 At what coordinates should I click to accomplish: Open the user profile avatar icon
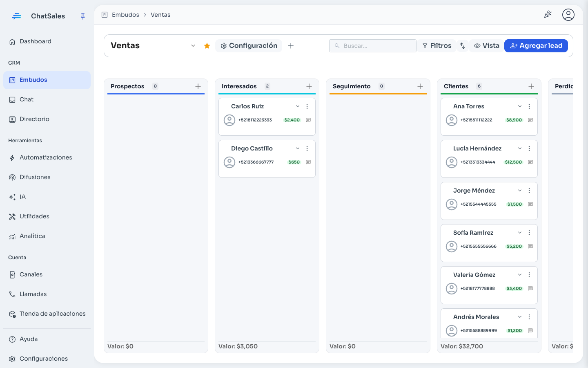tap(568, 15)
